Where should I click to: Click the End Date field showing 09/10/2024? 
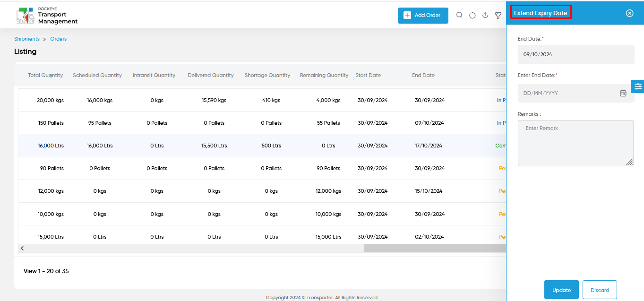(576, 54)
